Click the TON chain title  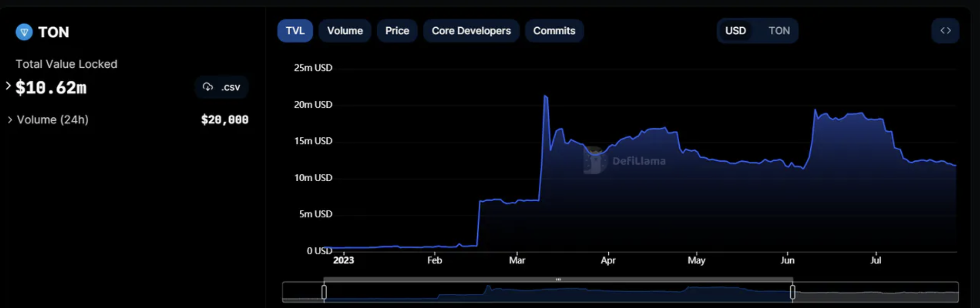pyautogui.click(x=53, y=32)
